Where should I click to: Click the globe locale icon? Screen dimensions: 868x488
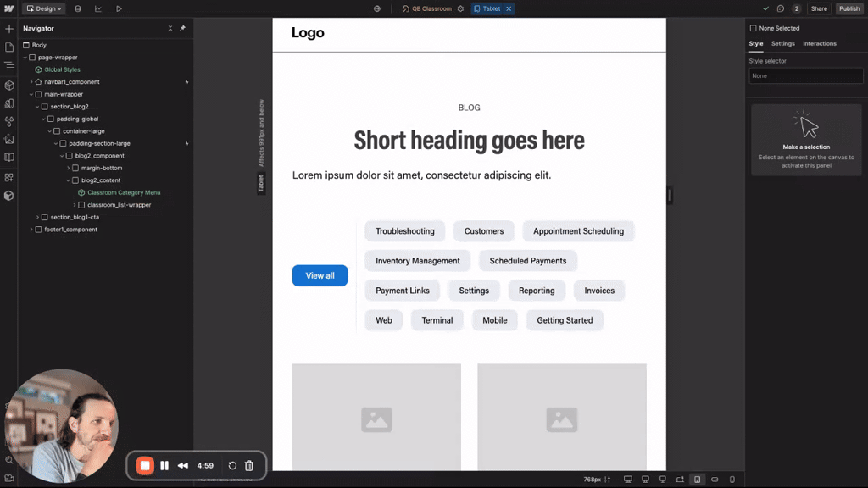coord(377,8)
